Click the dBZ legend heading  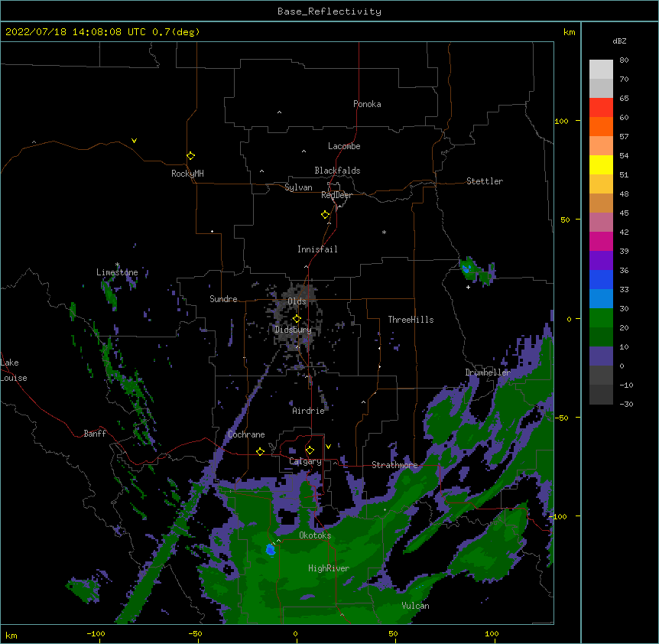(619, 41)
